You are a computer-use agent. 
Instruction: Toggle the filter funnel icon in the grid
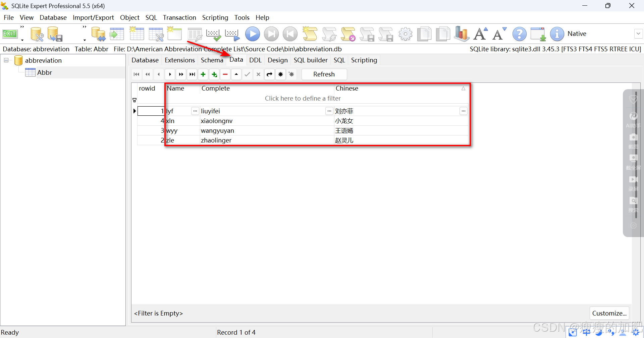(x=135, y=100)
